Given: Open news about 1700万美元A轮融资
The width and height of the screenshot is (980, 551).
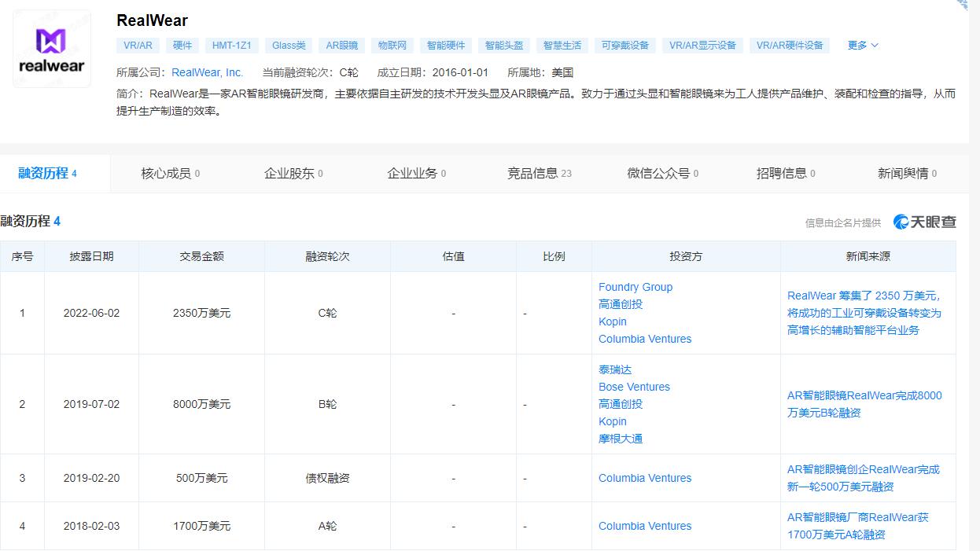Looking at the screenshot, I should coord(858,526).
